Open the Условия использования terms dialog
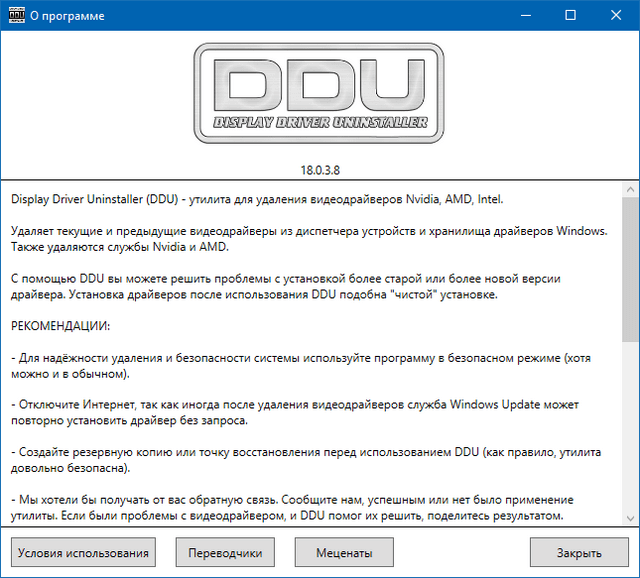This screenshot has width=640, height=578. (83, 552)
